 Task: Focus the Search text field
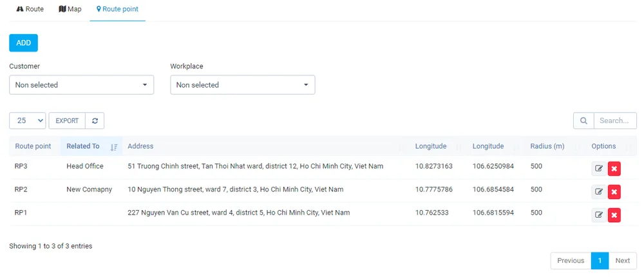click(615, 121)
